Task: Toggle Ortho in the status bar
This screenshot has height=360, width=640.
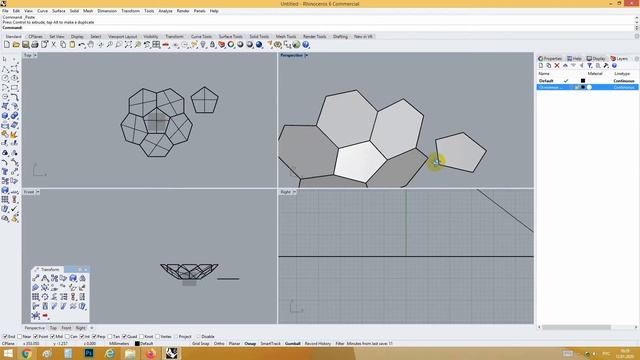Action: (219, 344)
